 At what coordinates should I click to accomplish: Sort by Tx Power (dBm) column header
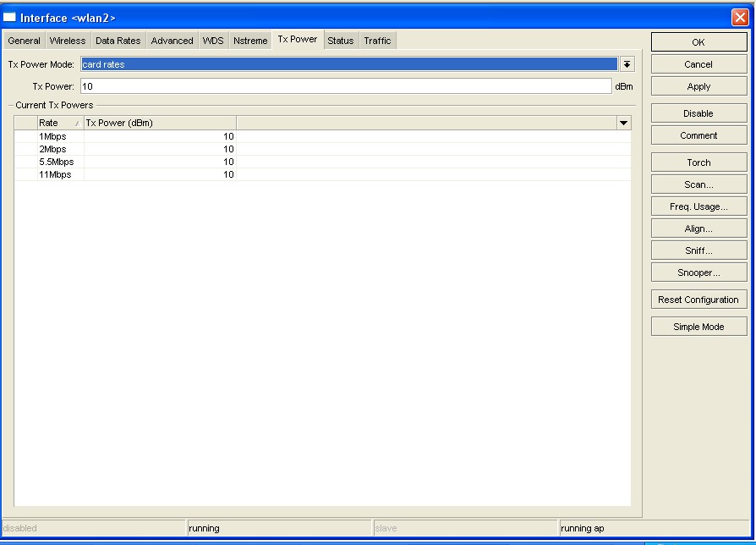[160, 123]
